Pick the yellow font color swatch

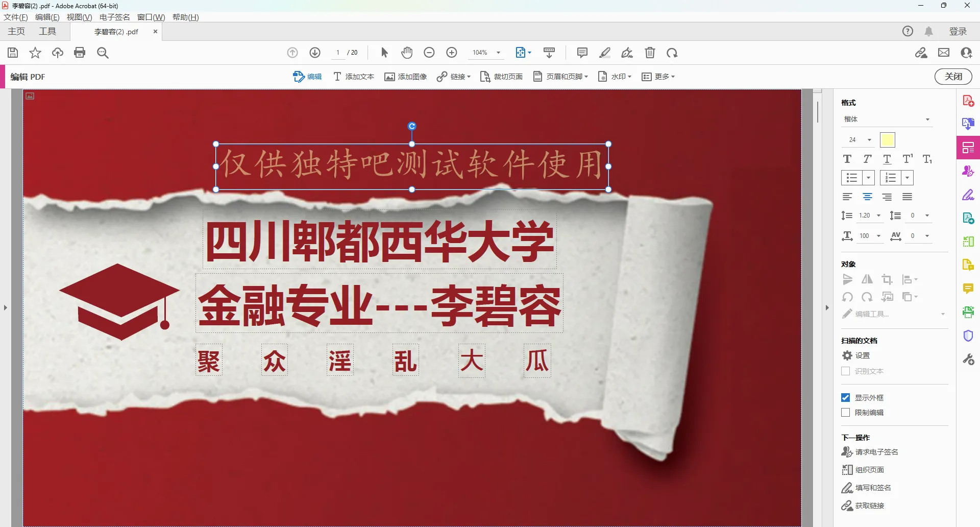point(888,139)
